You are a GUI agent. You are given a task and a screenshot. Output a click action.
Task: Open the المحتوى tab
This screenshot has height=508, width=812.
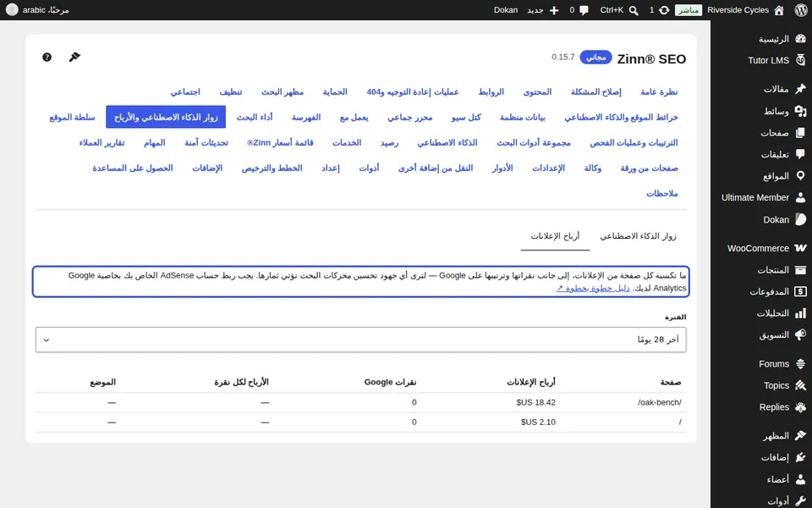coord(538,91)
